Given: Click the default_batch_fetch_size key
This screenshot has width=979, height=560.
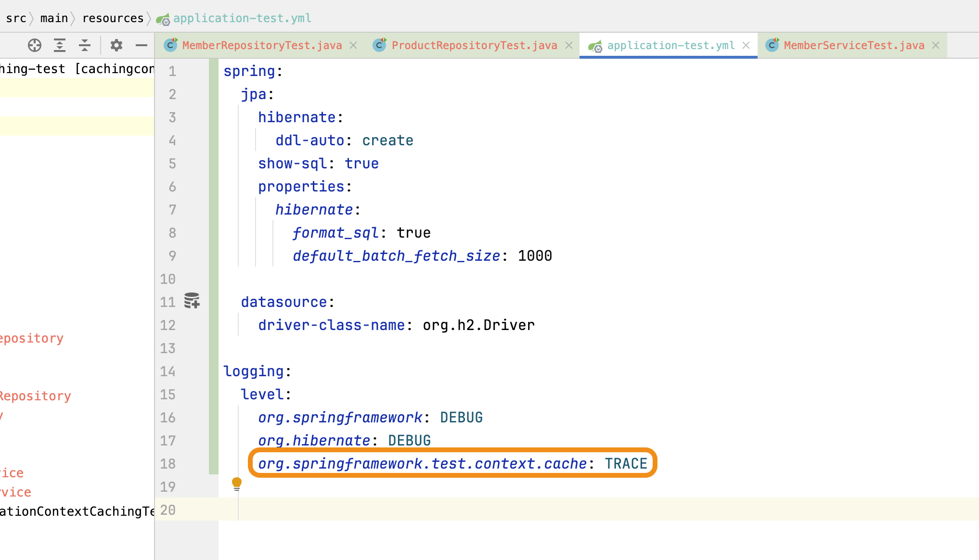Looking at the screenshot, I should [x=396, y=256].
